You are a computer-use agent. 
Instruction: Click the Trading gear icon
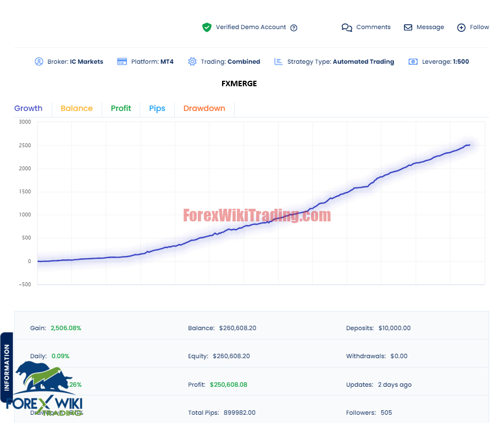click(192, 62)
